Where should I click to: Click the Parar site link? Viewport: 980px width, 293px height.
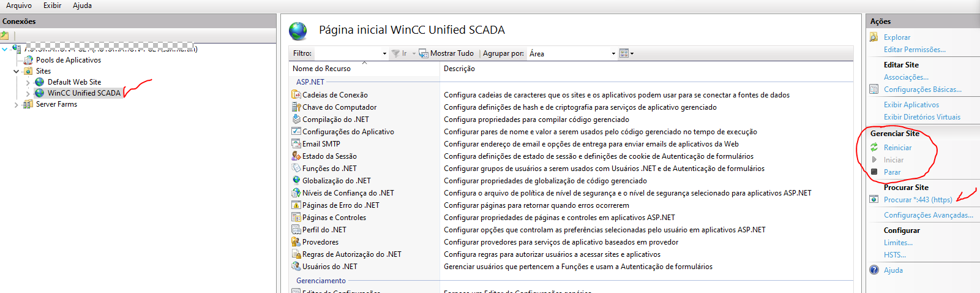click(x=892, y=172)
